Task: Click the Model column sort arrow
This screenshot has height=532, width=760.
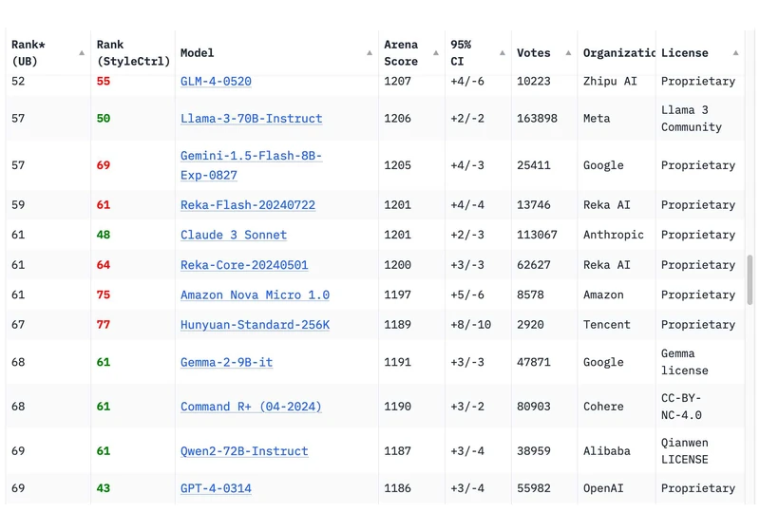Action: coord(370,53)
